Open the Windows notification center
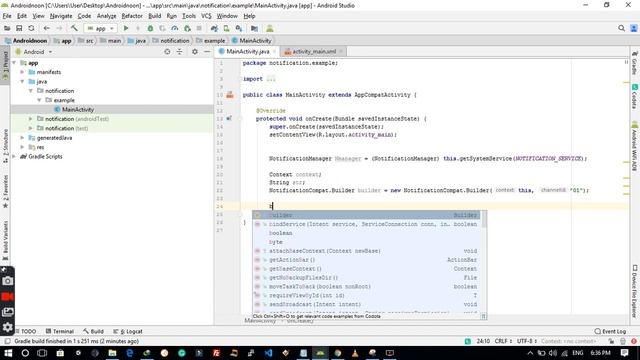The height and width of the screenshot is (360, 640). click(624, 353)
